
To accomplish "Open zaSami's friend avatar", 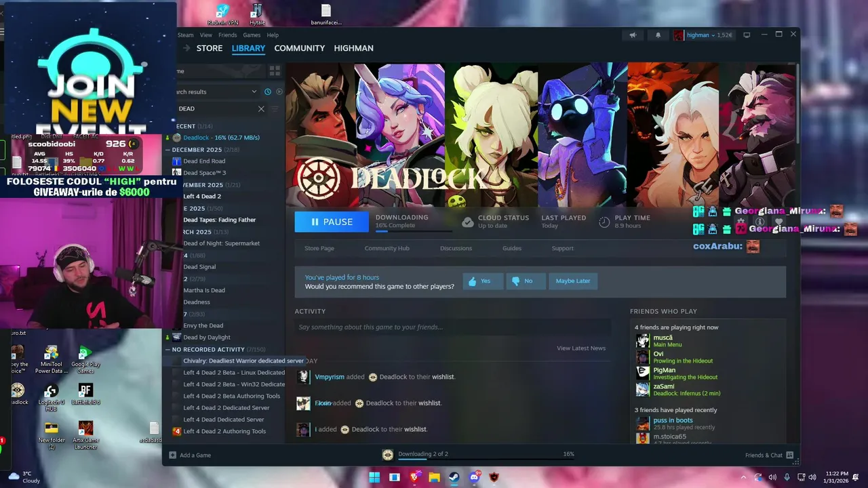I will pyautogui.click(x=642, y=390).
